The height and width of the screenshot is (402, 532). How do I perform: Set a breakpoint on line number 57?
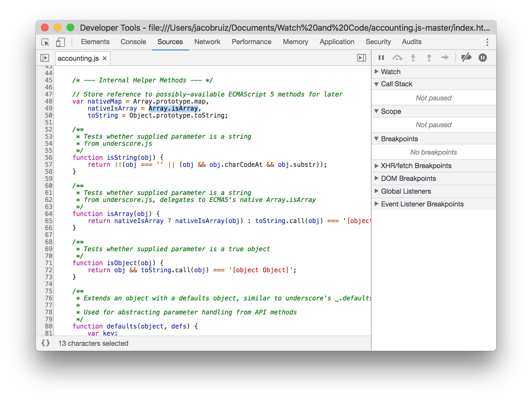49,165
